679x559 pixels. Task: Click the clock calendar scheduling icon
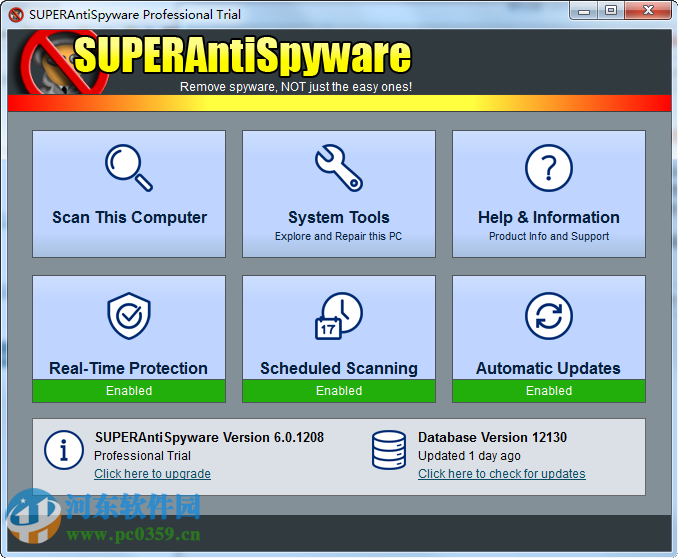click(x=339, y=316)
